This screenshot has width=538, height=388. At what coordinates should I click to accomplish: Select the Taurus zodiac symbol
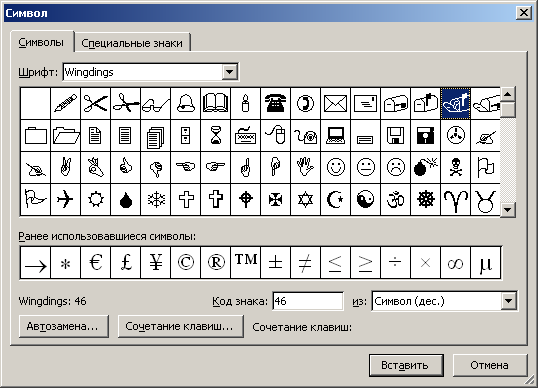coord(486,199)
